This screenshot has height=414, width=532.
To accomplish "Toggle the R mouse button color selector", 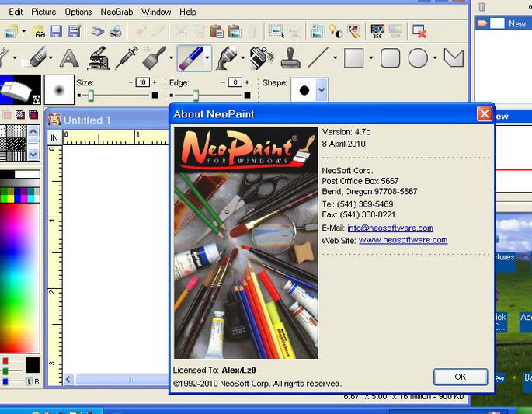I will point(37,381).
